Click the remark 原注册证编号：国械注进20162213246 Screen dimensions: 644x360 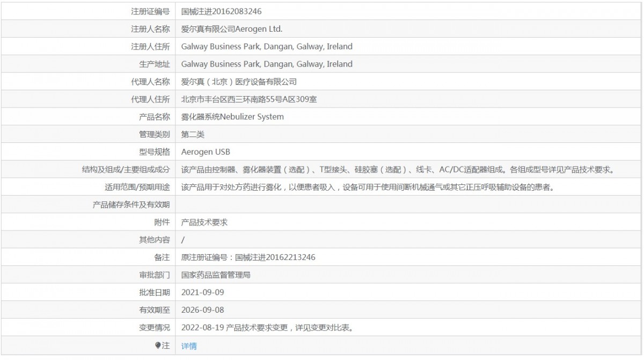click(248, 257)
